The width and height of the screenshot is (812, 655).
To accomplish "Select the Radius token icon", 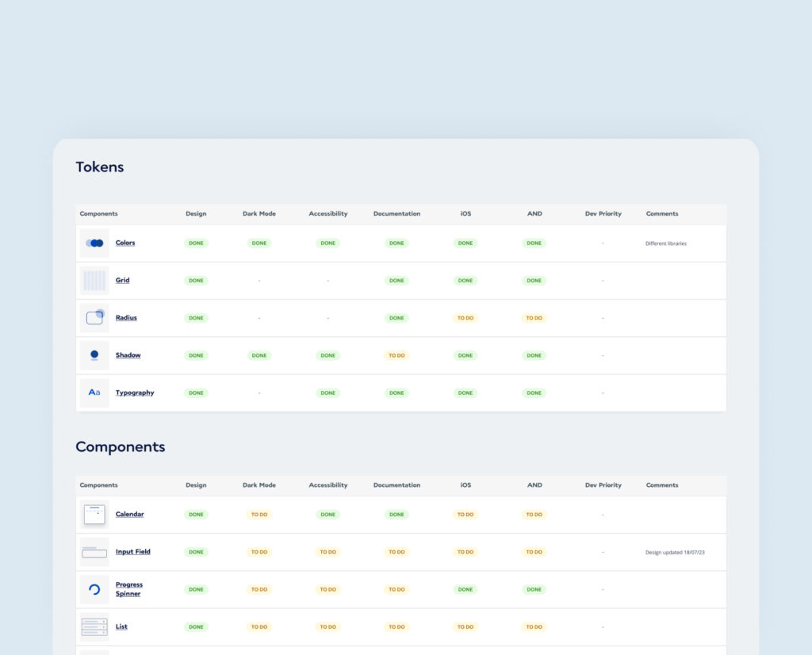I will 94,318.
